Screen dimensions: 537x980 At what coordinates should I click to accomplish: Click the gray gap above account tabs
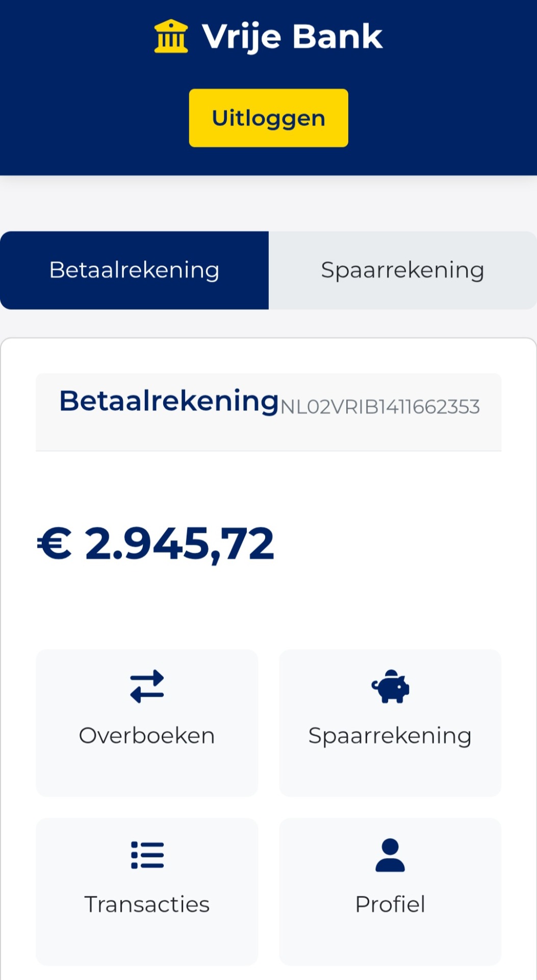click(268, 204)
